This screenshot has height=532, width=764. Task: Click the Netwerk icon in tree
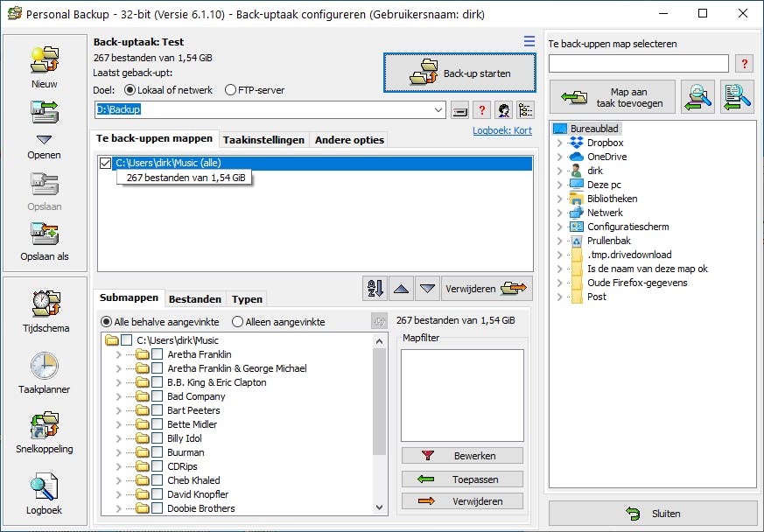click(577, 213)
